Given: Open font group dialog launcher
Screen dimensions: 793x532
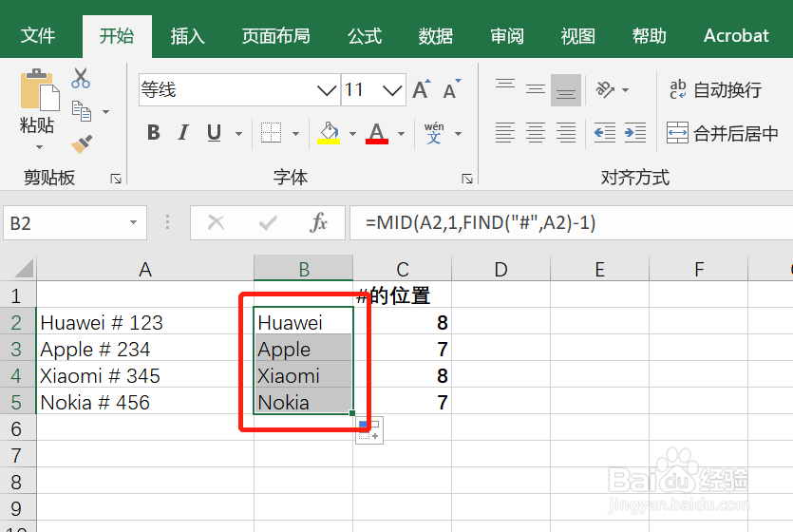Looking at the screenshot, I should (x=467, y=179).
